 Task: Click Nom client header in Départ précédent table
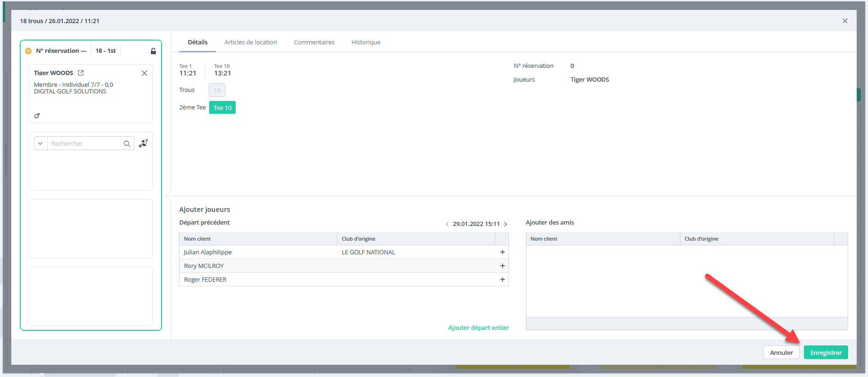click(258, 239)
